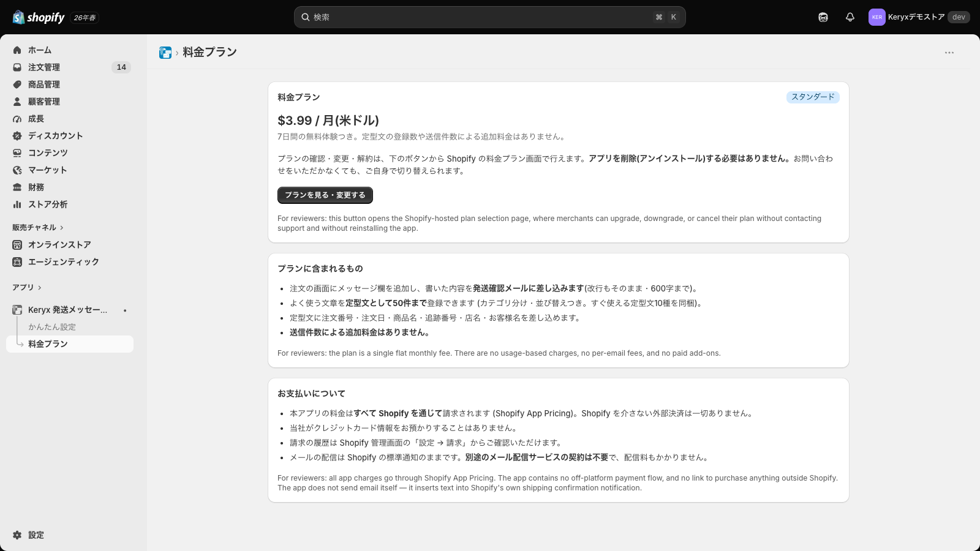Screen dimensions: 980x551
Task: Click the online store (オンラインストア) icon
Action: (x=17, y=245)
